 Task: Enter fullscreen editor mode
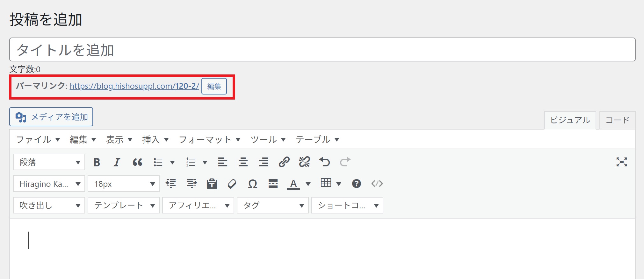[x=621, y=162]
